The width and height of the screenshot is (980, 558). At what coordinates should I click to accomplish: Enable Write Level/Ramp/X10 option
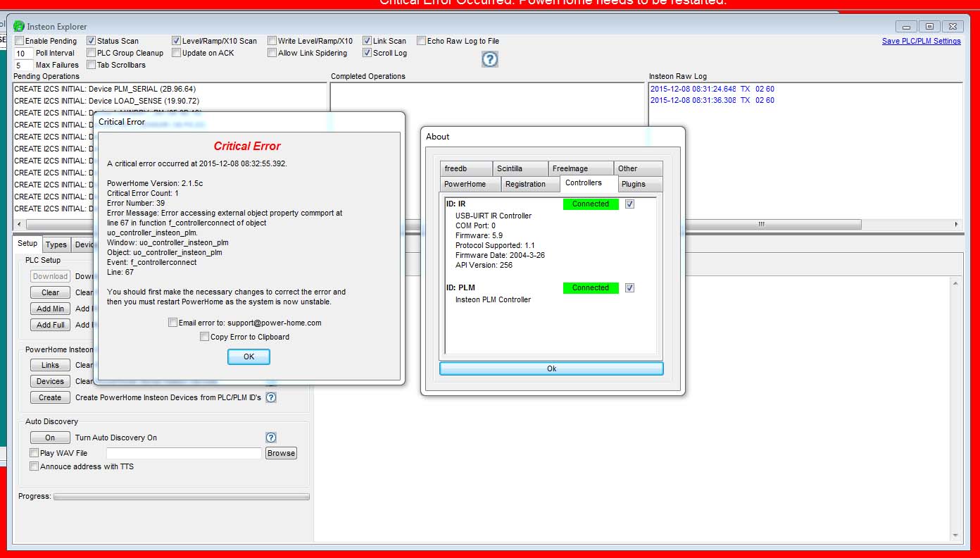(272, 41)
